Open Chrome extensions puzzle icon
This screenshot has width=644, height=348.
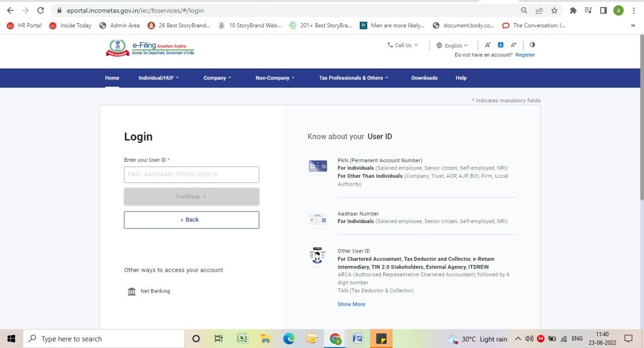tap(573, 11)
